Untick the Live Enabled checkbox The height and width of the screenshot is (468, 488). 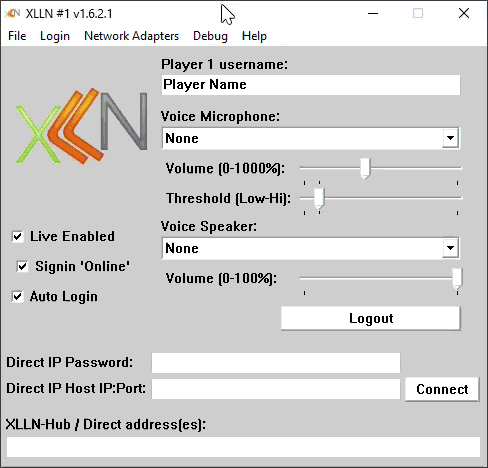point(18,237)
